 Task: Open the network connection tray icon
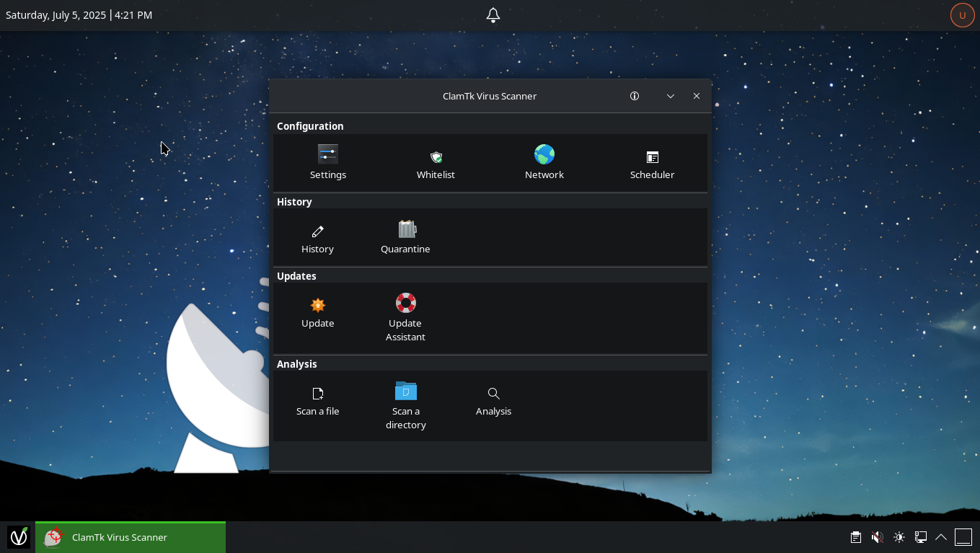921,537
